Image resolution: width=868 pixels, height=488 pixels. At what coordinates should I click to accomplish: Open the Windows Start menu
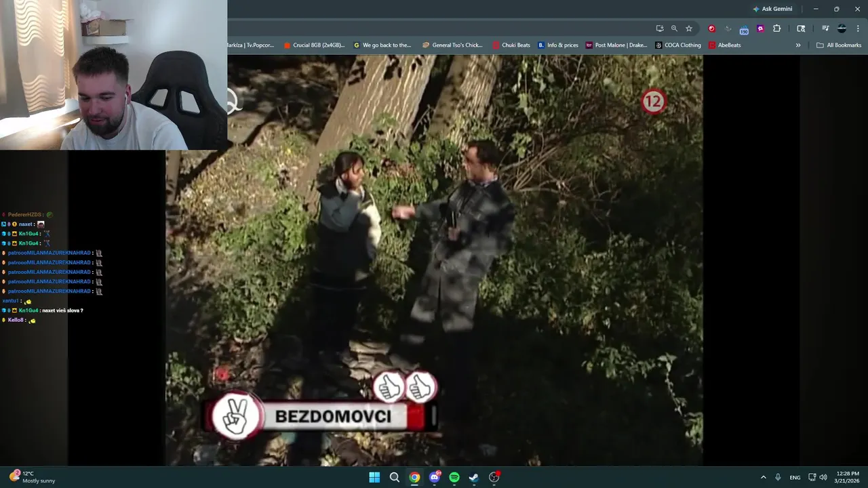point(374,477)
